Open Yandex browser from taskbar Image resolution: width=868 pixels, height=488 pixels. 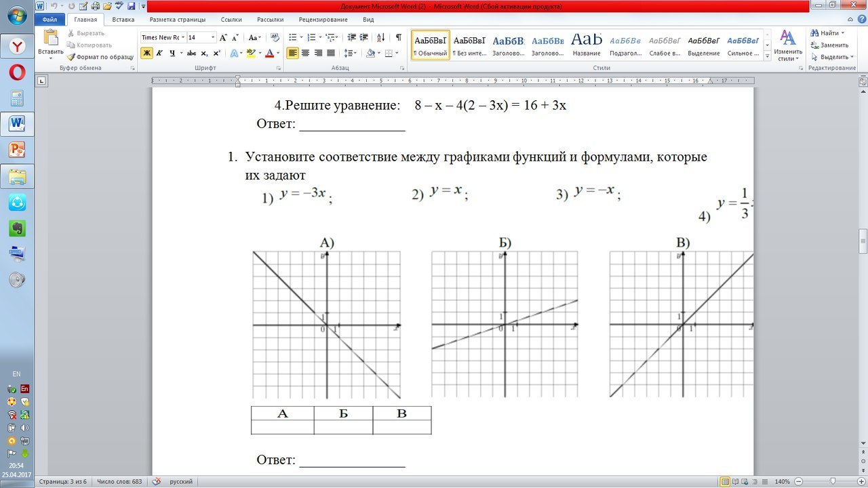[x=17, y=46]
